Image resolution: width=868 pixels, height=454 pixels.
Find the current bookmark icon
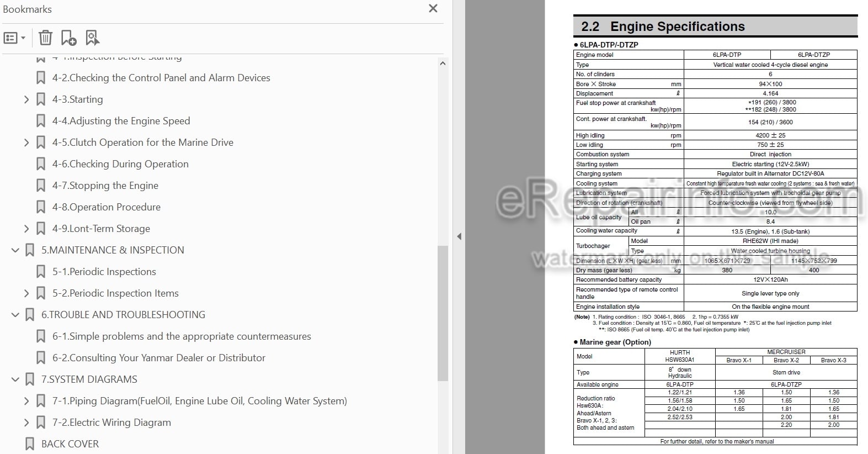tap(92, 38)
